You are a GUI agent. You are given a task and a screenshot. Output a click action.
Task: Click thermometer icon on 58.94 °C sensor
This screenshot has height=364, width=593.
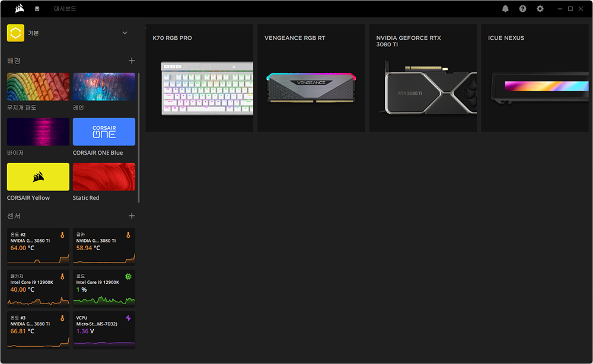[128, 235]
